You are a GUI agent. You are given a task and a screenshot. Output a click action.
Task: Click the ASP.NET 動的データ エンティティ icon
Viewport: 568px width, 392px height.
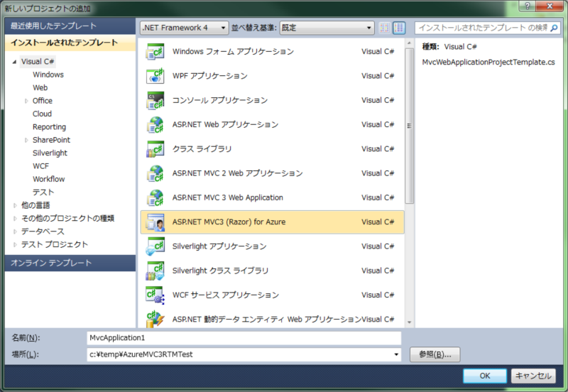click(x=155, y=319)
